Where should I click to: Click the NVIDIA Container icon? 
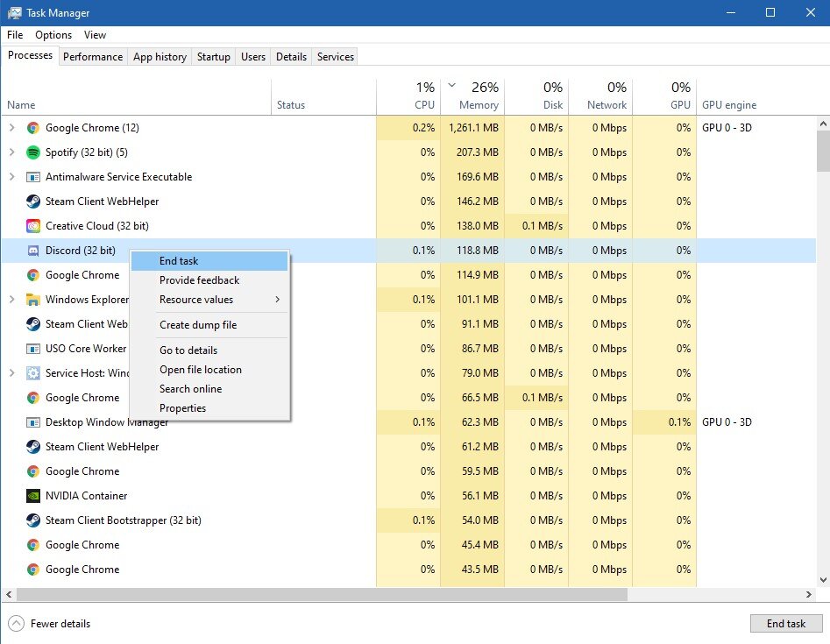coord(33,496)
